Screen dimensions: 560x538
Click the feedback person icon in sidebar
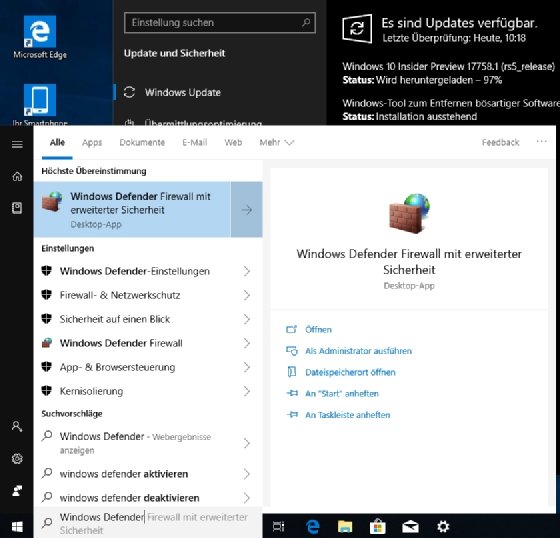(17, 490)
